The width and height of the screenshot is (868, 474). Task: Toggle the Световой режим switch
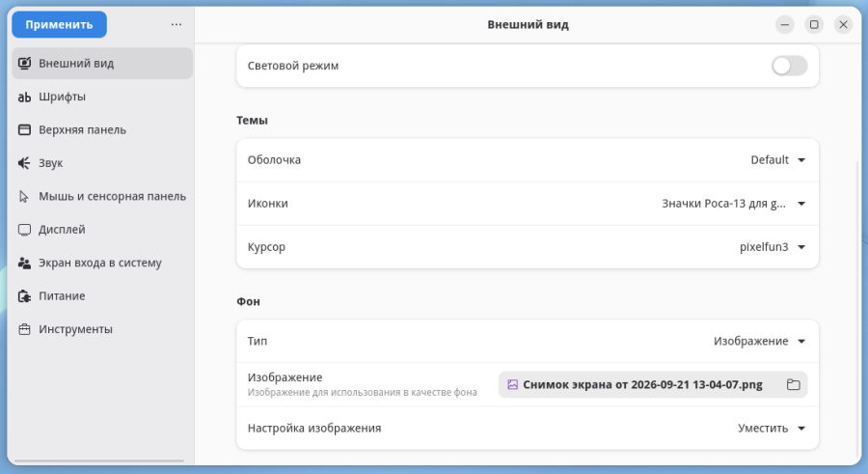[x=789, y=66]
